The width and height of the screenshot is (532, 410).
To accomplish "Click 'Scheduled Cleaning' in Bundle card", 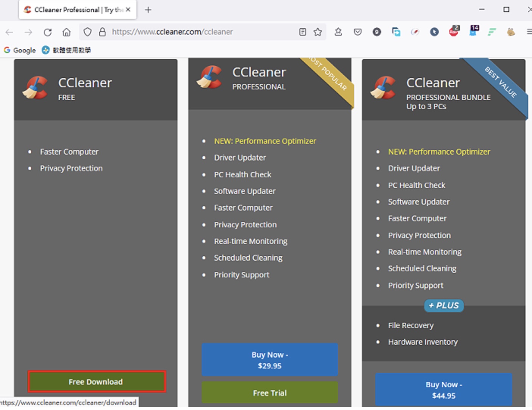I will [x=422, y=269].
